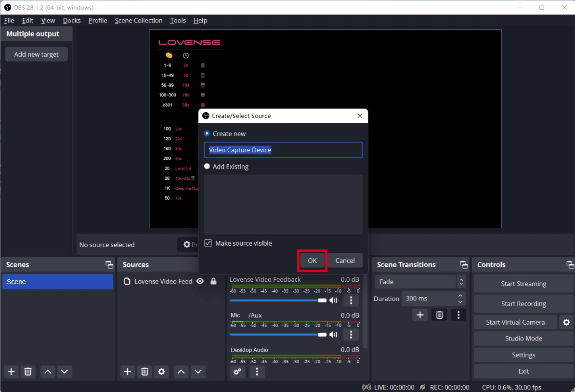Hide the Lovense Video Feedback source
The height and width of the screenshot is (392, 575).
tap(200, 281)
